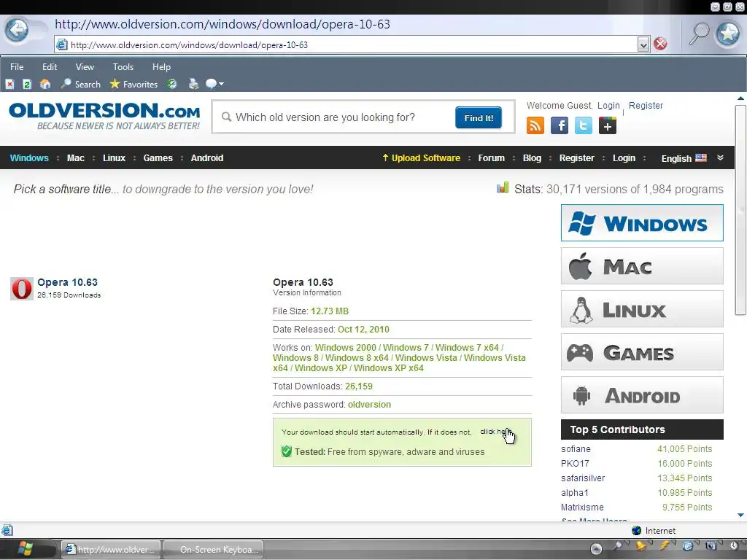This screenshot has width=747, height=560.
Task: Open contributor sofiane's profile
Action: pyautogui.click(x=576, y=449)
